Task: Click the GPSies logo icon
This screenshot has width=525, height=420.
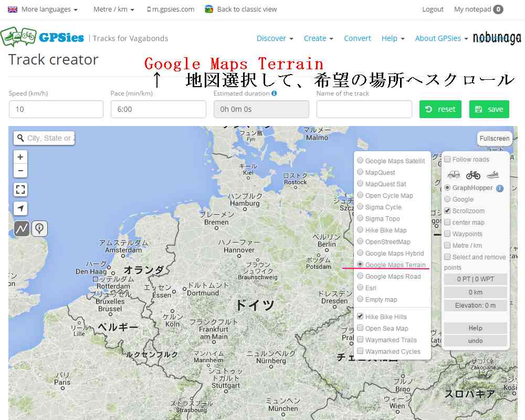Action: click(18, 37)
